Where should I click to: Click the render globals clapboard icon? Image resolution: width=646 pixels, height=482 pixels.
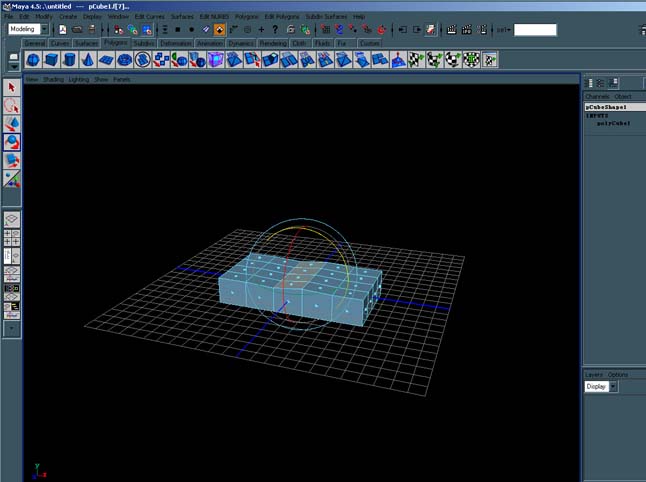pos(482,30)
